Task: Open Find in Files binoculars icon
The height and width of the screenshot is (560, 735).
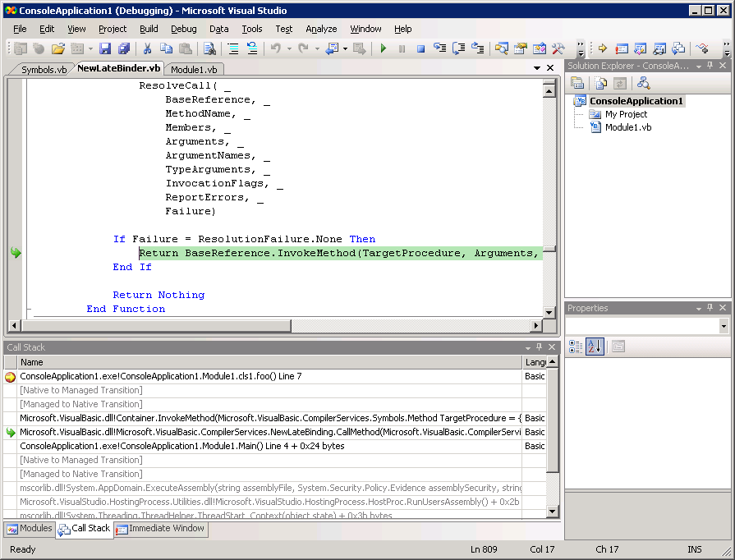Action: (x=209, y=48)
